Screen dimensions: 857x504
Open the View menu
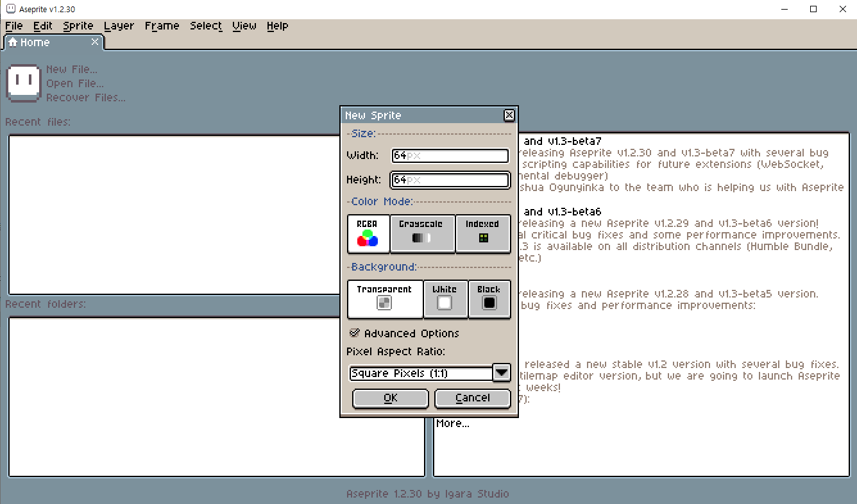click(244, 26)
